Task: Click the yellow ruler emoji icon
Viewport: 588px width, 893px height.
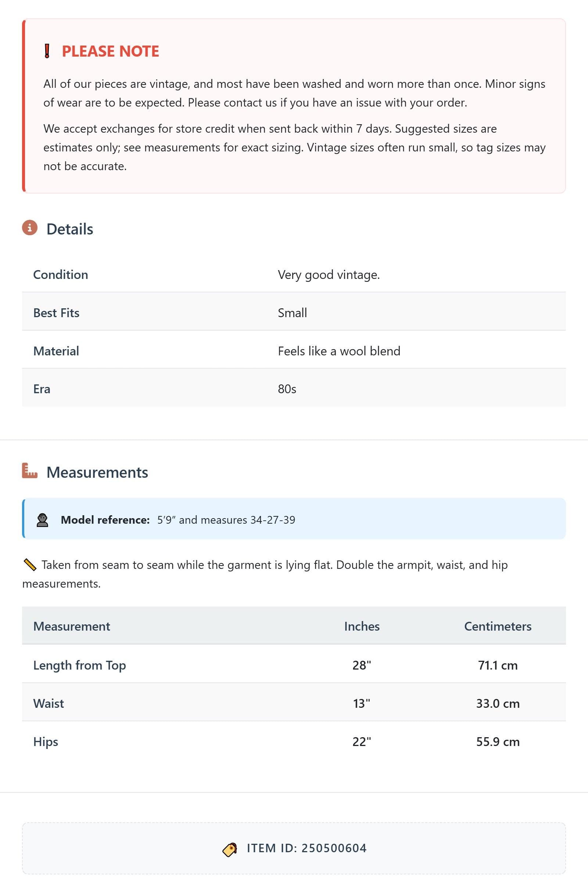Action: pyautogui.click(x=30, y=565)
